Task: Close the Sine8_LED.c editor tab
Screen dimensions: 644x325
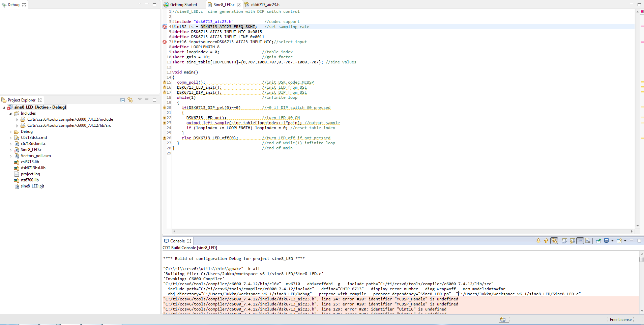Action: point(239,5)
